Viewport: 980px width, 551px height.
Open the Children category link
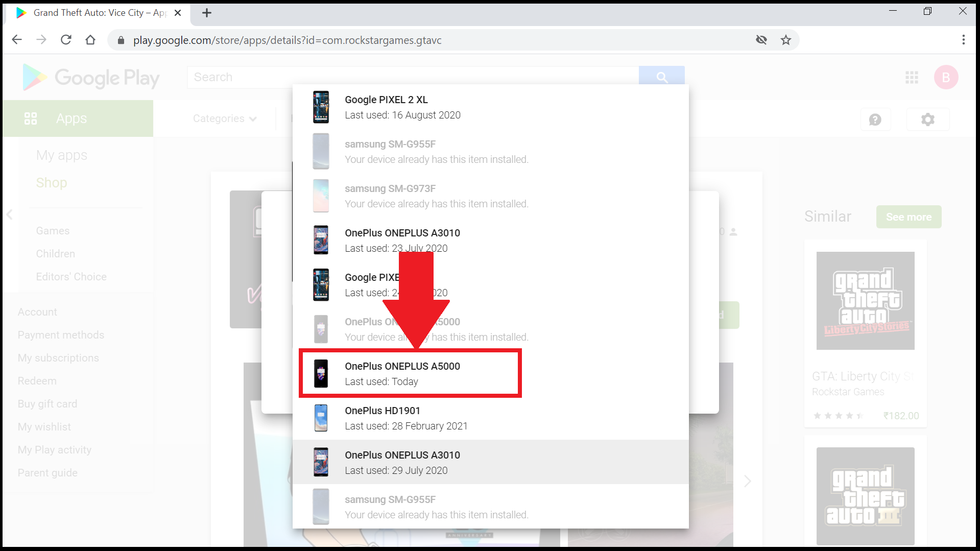coord(56,254)
